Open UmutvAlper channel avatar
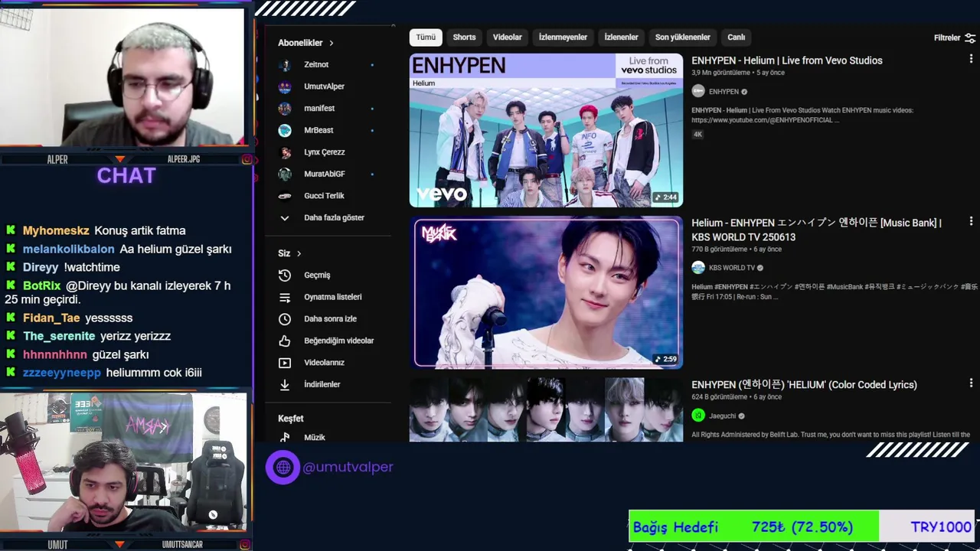980x551 pixels. coord(285,86)
